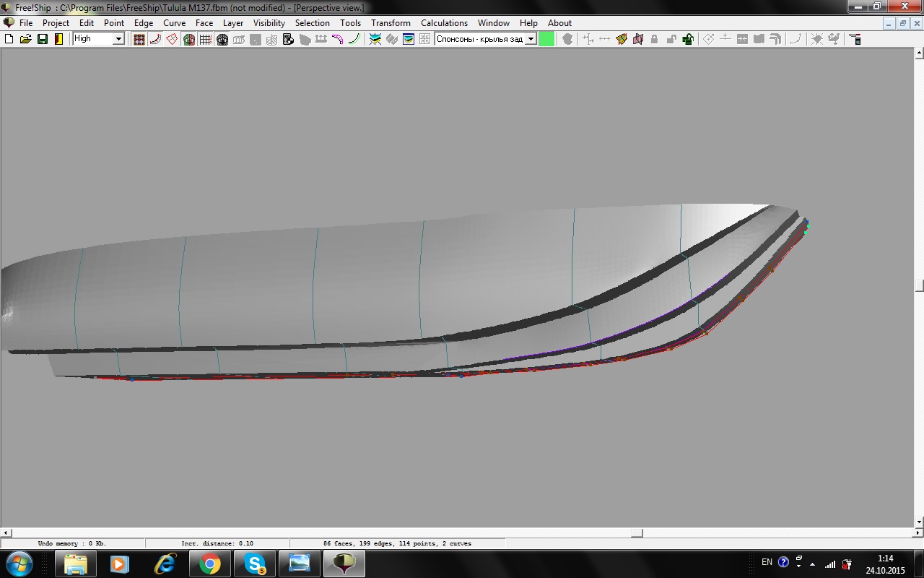Save the model with the floppy disk icon
Image resolution: width=924 pixels, height=578 pixels.
pyautogui.click(x=43, y=39)
